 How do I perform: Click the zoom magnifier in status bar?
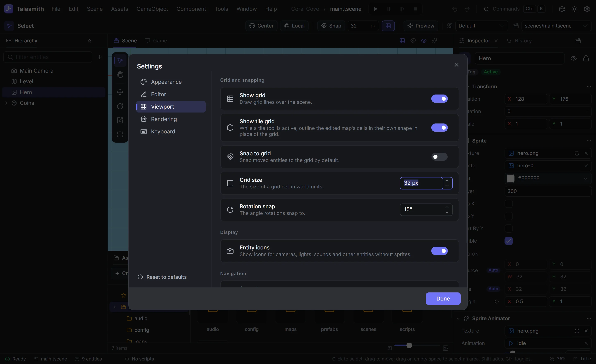552,359
